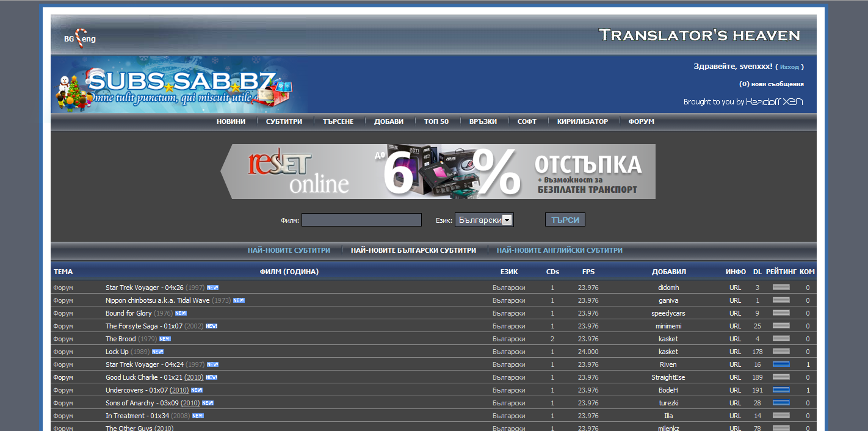Click rating bar for Sons of Anarchy 03x09

[781, 403]
